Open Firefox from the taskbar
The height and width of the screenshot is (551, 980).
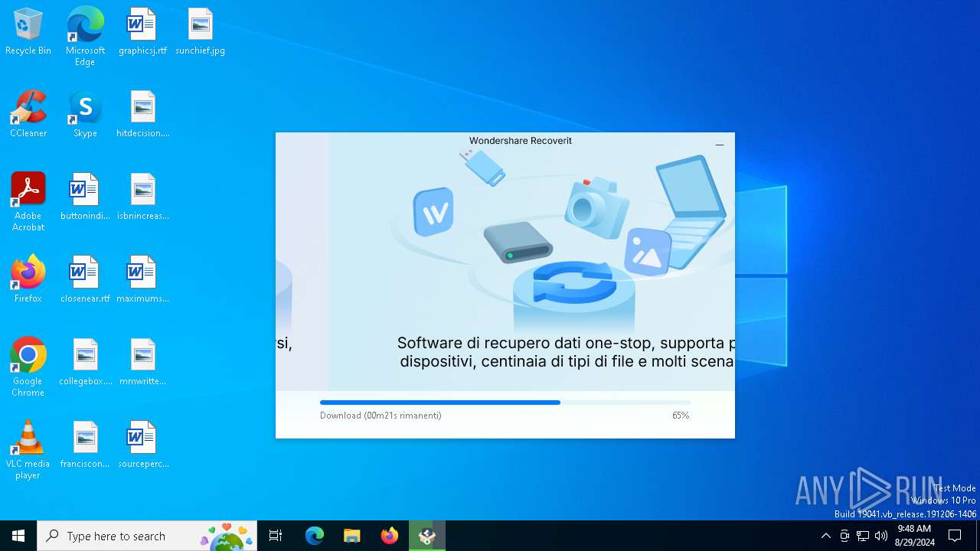click(x=390, y=536)
